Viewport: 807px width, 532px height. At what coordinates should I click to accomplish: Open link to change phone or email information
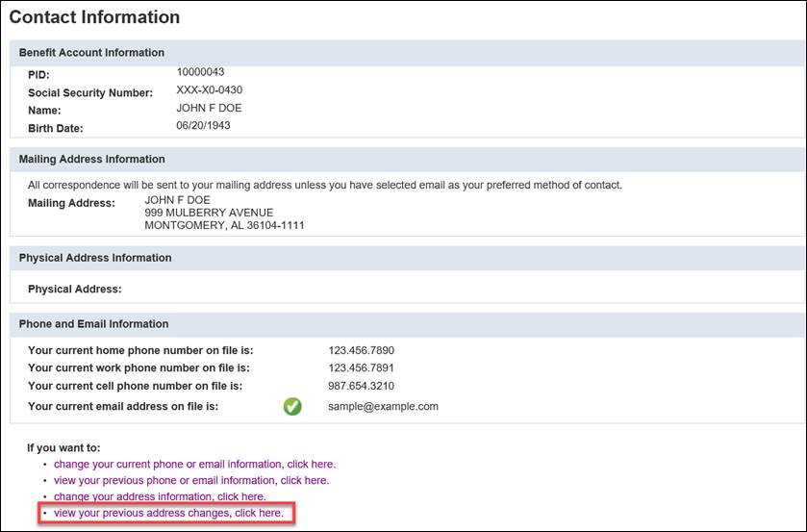click(194, 464)
